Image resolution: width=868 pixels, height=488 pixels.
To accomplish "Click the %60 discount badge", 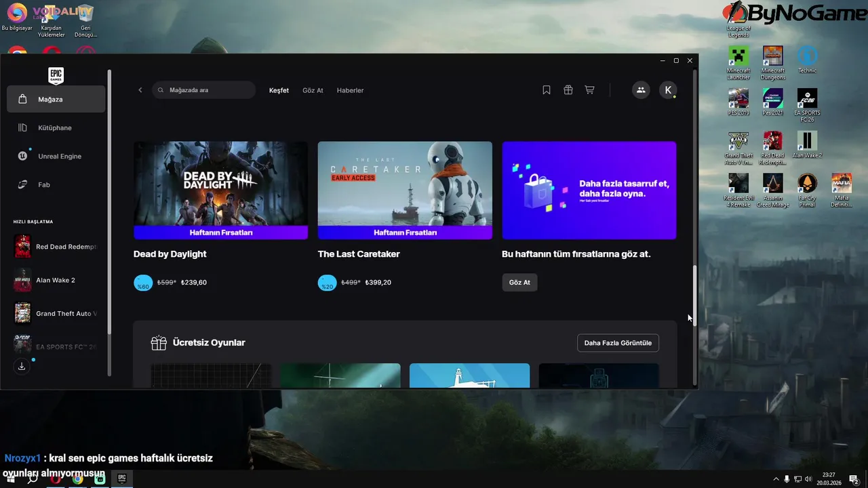I will pyautogui.click(x=143, y=283).
